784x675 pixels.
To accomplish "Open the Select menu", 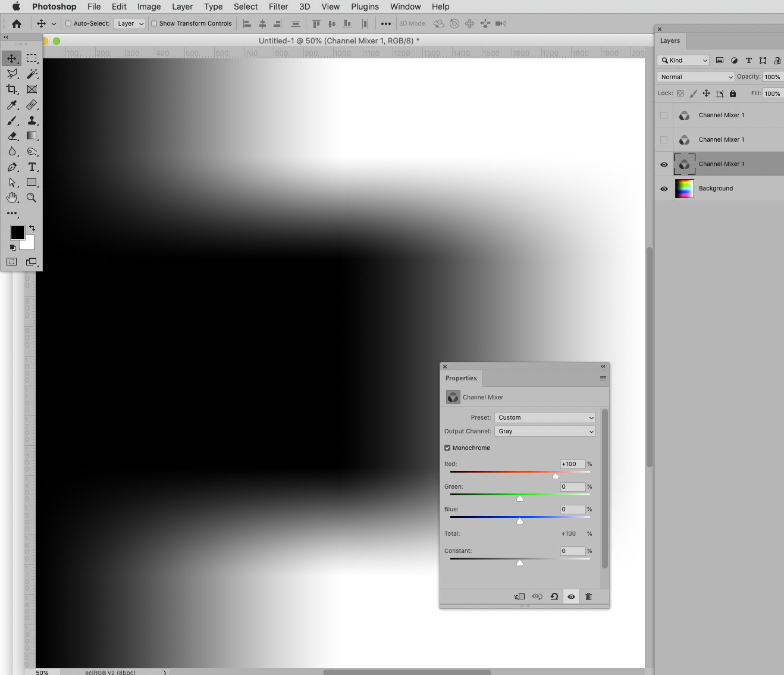I will pos(245,7).
